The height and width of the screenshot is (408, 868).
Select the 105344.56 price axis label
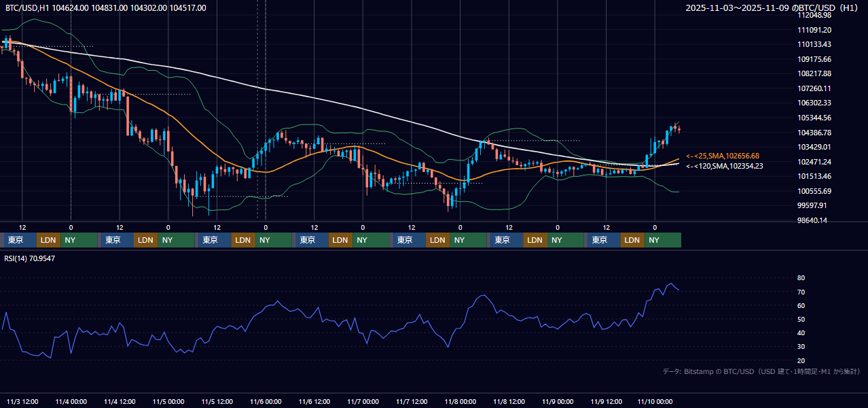(x=814, y=118)
